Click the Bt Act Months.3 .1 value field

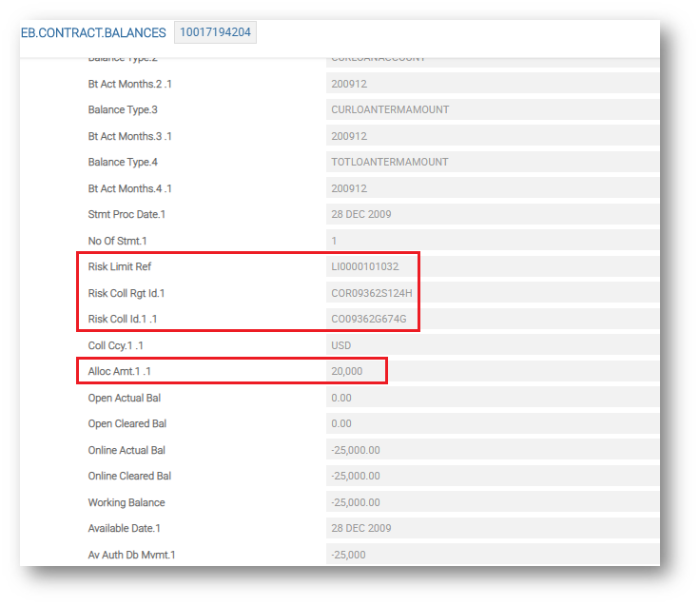(492, 136)
